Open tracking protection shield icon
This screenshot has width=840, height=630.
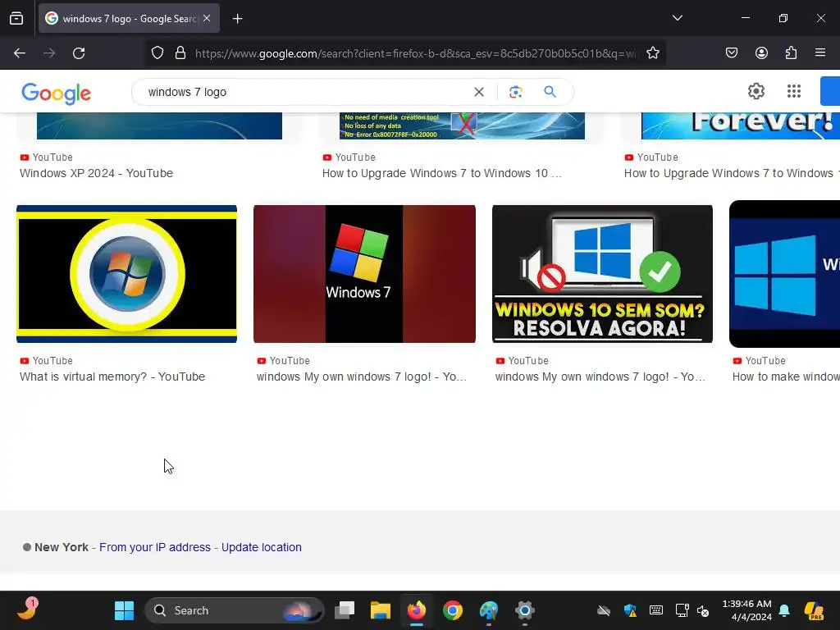click(157, 53)
